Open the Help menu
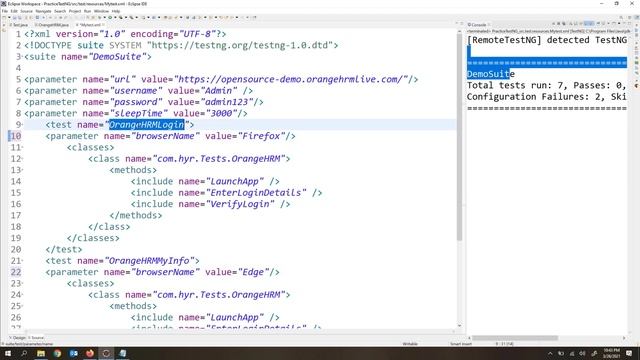Viewport: 640px width, 360px height. tap(116, 11)
